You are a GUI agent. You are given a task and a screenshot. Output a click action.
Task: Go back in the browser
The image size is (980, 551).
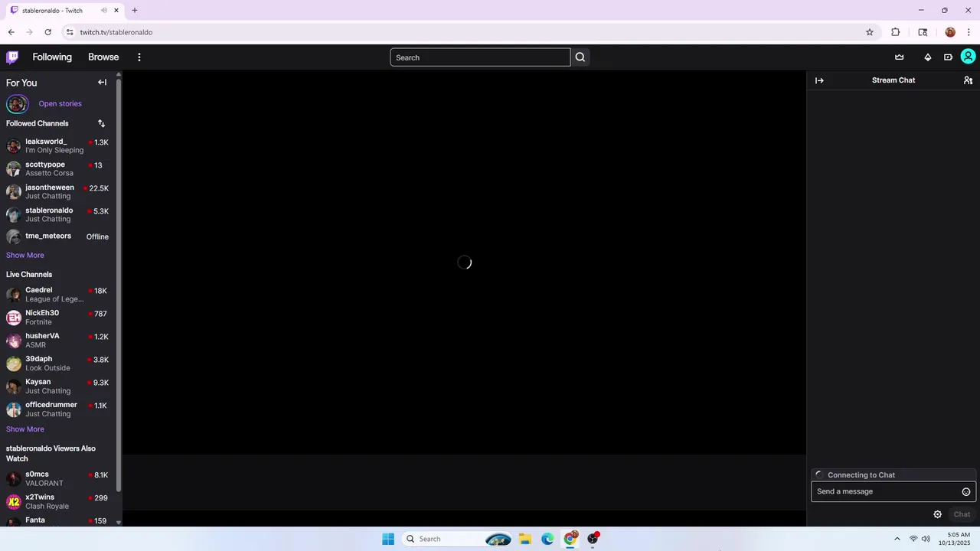click(x=11, y=32)
